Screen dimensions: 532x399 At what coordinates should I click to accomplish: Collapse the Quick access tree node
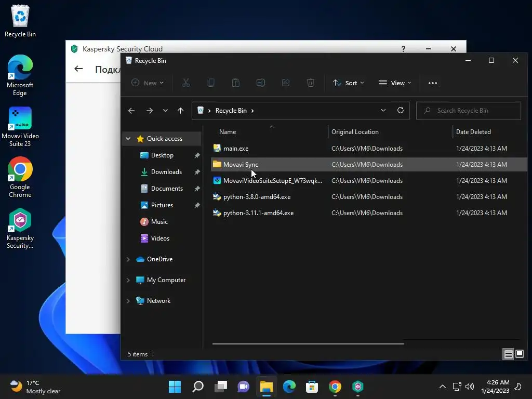coord(128,138)
